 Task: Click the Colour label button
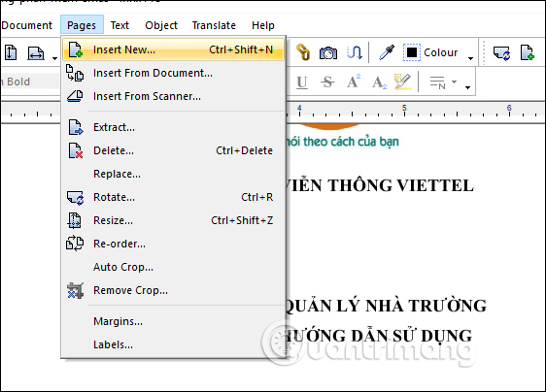point(440,52)
